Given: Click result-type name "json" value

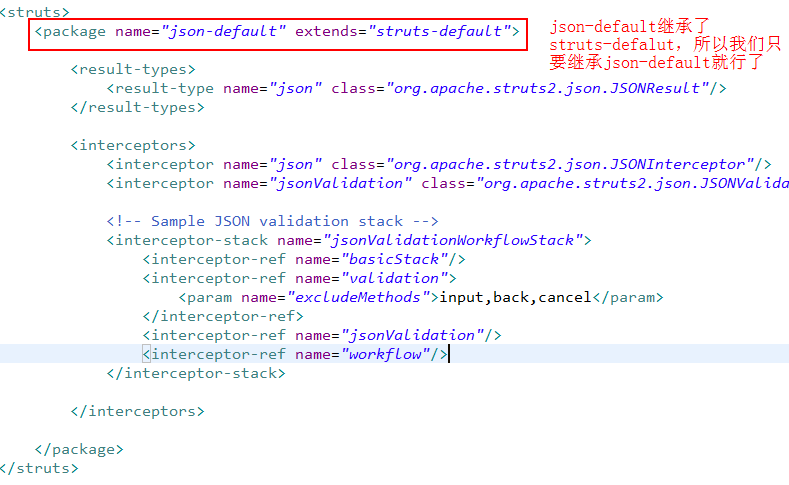Looking at the screenshot, I should pos(295,89).
